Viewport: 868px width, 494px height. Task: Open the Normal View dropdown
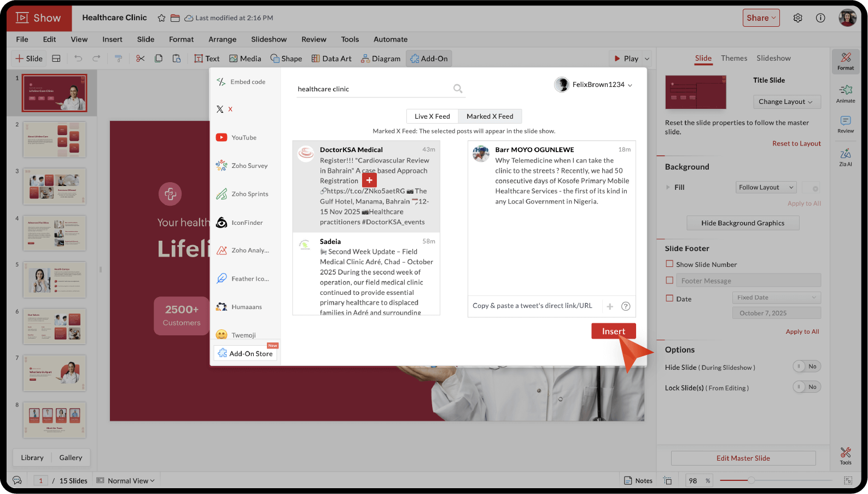click(x=126, y=481)
